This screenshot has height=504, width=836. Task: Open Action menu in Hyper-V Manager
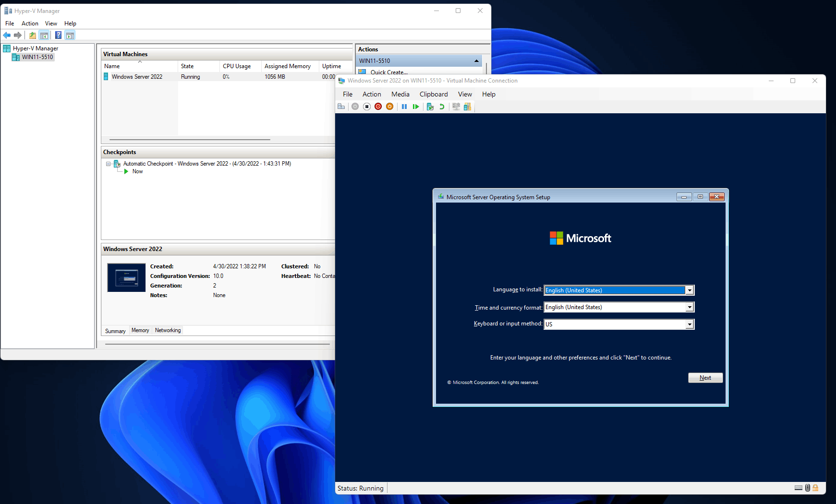pyautogui.click(x=30, y=24)
